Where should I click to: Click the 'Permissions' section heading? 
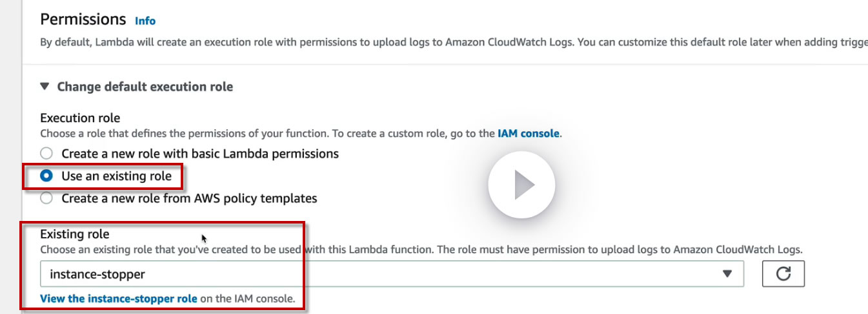coord(83,19)
